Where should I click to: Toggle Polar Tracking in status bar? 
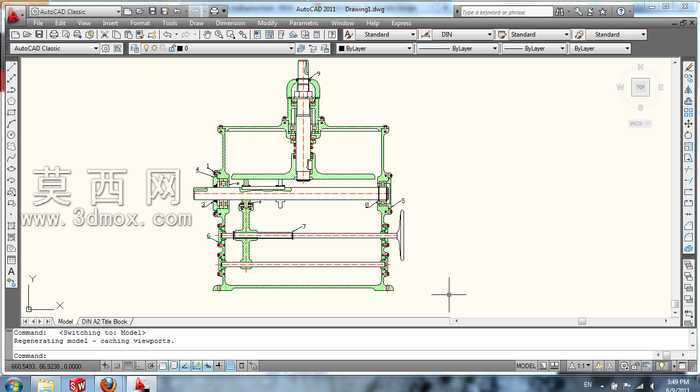coord(151,366)
